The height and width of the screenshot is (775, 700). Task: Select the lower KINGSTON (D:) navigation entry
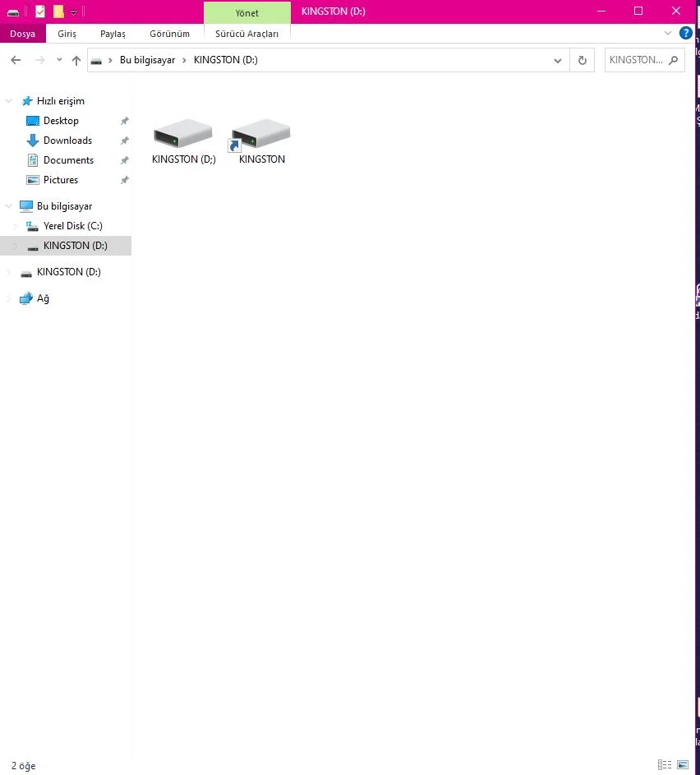[69, 272]
